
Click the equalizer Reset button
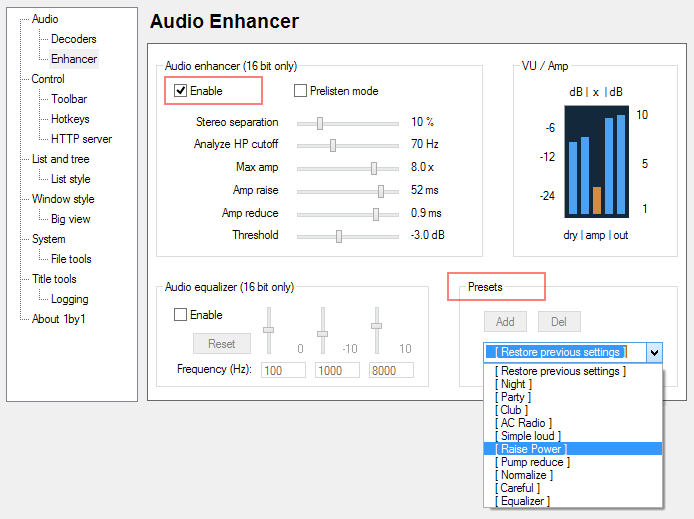coord(222,344)
